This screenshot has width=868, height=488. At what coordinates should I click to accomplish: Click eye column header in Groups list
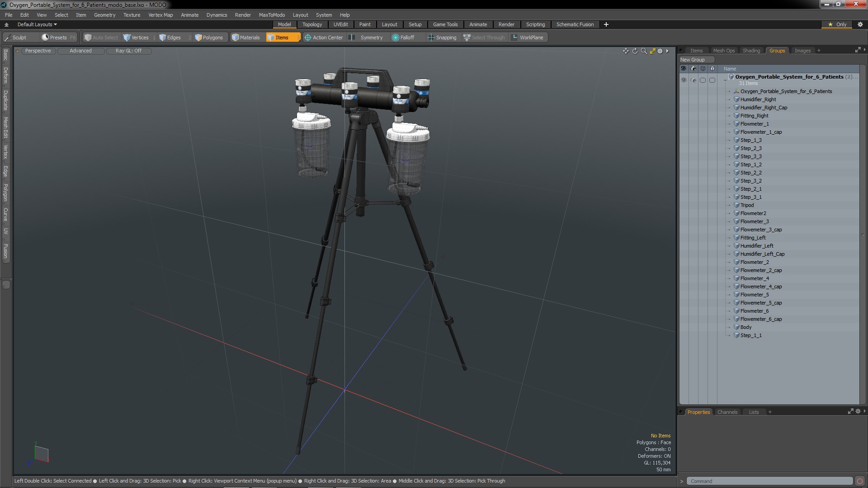(684, 69)
